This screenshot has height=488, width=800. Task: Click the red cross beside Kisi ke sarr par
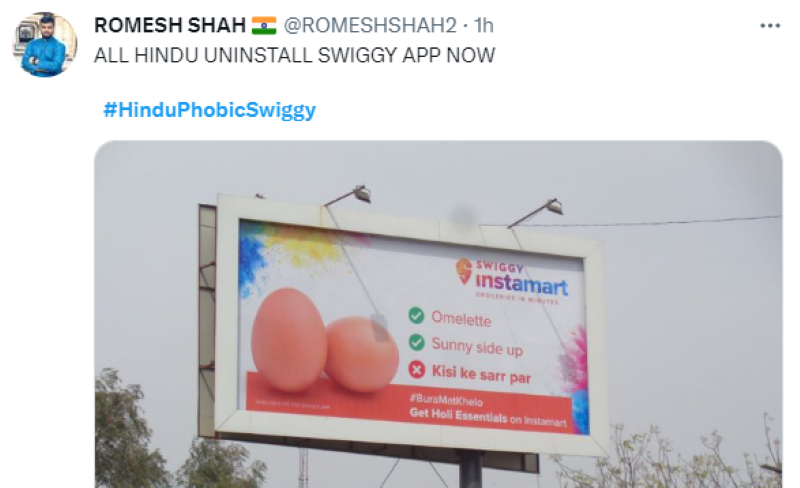(x=417, y=369)
